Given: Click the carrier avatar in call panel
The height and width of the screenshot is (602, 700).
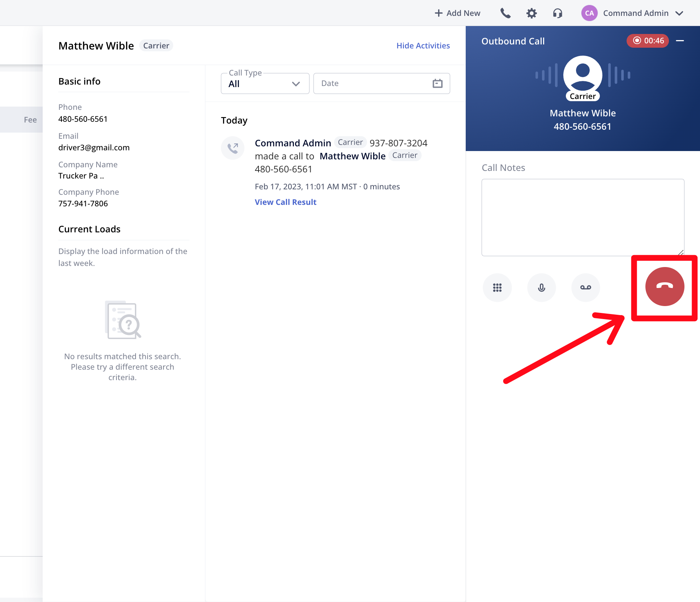Looking at the screenshot, I should click(x=583, y=75).
